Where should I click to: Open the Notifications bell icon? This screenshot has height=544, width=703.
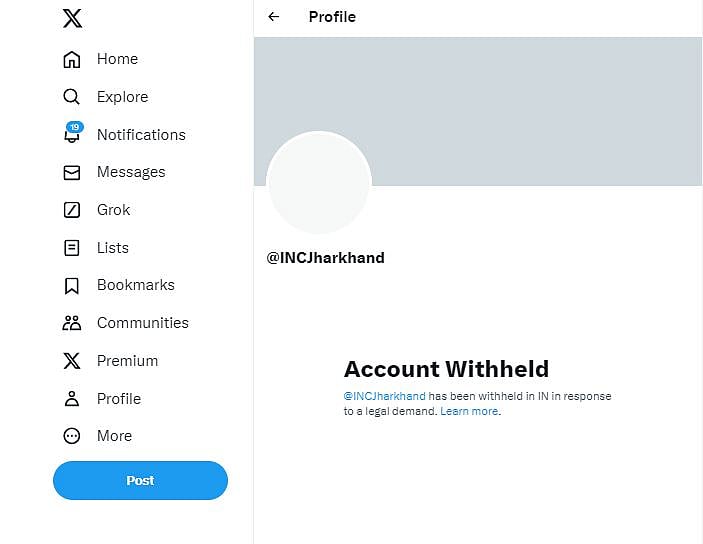[72, 135]
